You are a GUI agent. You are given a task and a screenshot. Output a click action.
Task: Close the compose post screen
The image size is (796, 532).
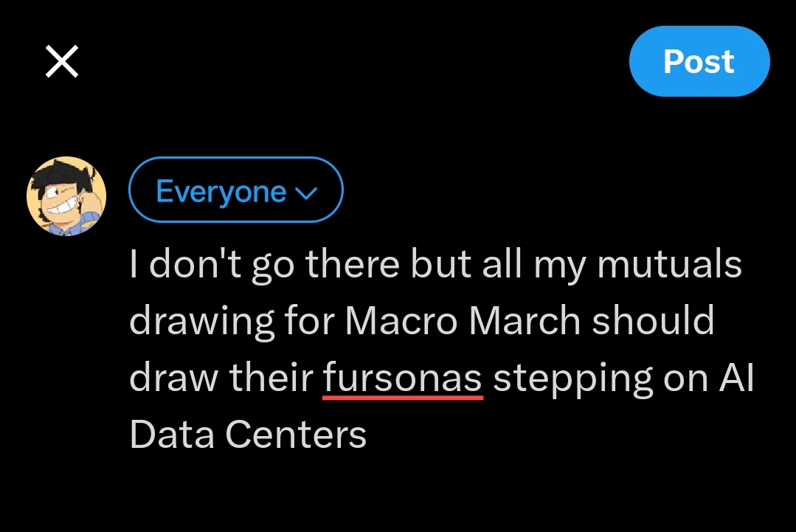pos(62,61)
